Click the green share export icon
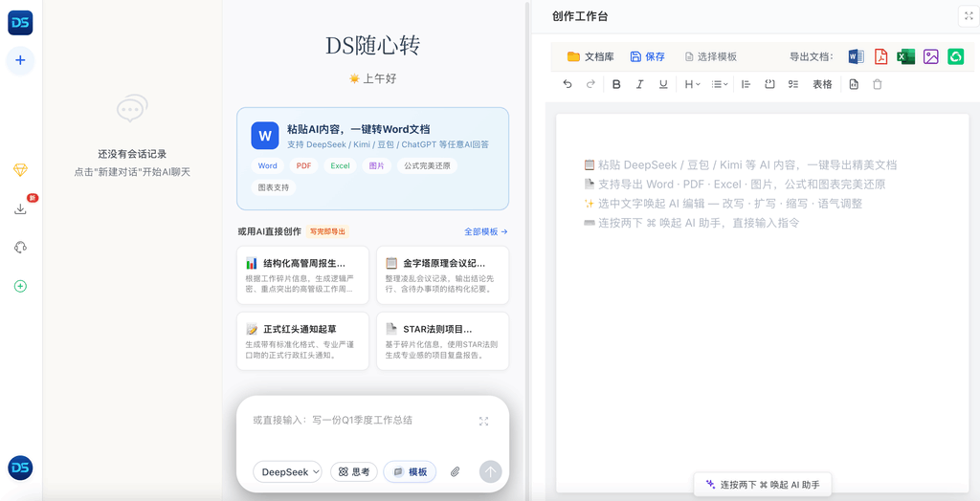Screen dimensions: 980x501 tap(956, 56)
